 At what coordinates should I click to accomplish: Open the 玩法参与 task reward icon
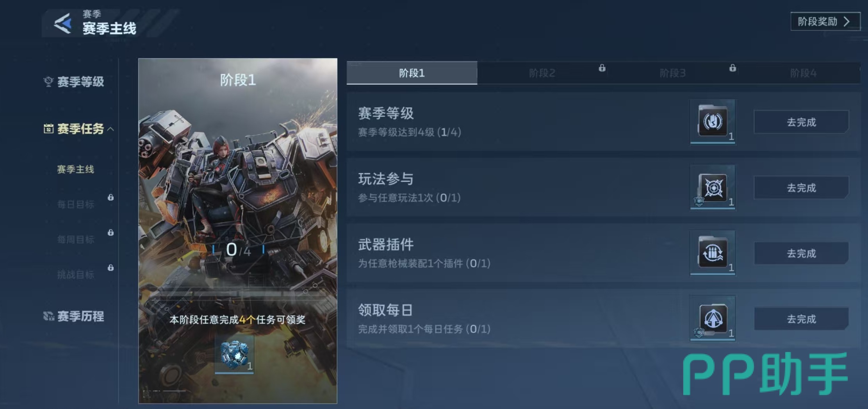click(713, 187)
